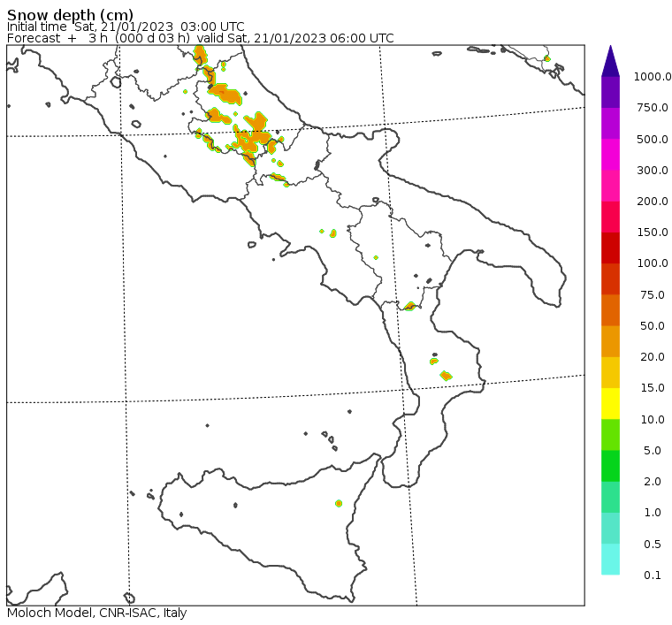Click the light cyan 0.1–0.5 color band

coord(610,559)
